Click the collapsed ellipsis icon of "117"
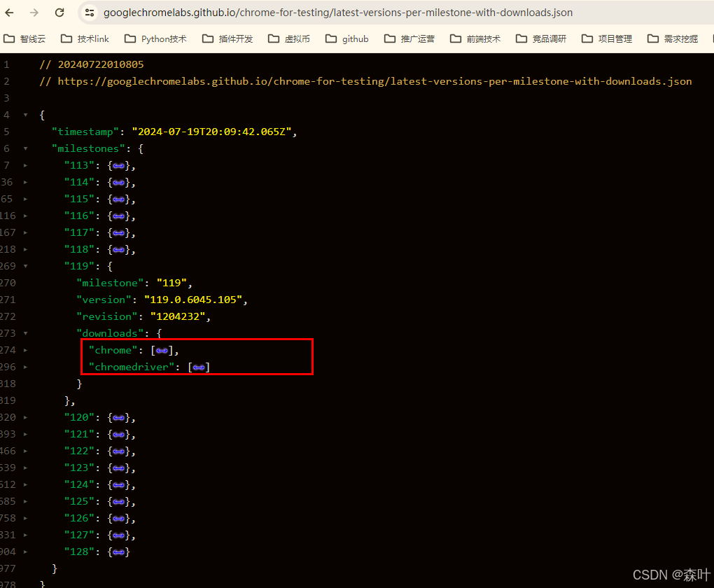 (119, 233)
